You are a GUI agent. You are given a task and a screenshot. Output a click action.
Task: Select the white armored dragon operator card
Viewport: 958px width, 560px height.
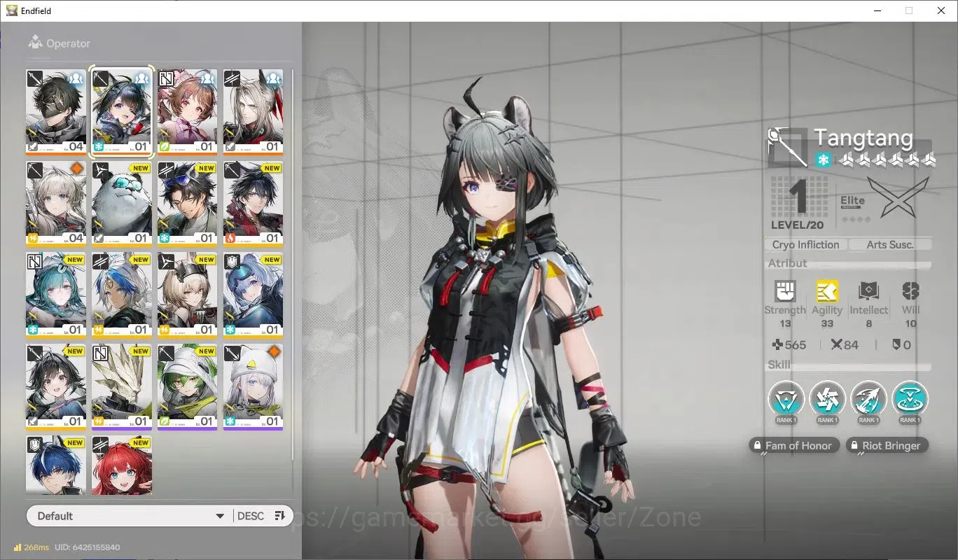[122, 386]
